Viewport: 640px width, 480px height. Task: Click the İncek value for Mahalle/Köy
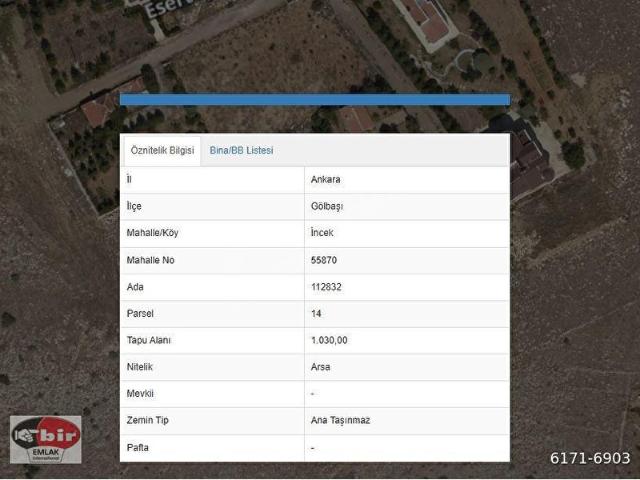pyautogui.click(x=322, y=233)
